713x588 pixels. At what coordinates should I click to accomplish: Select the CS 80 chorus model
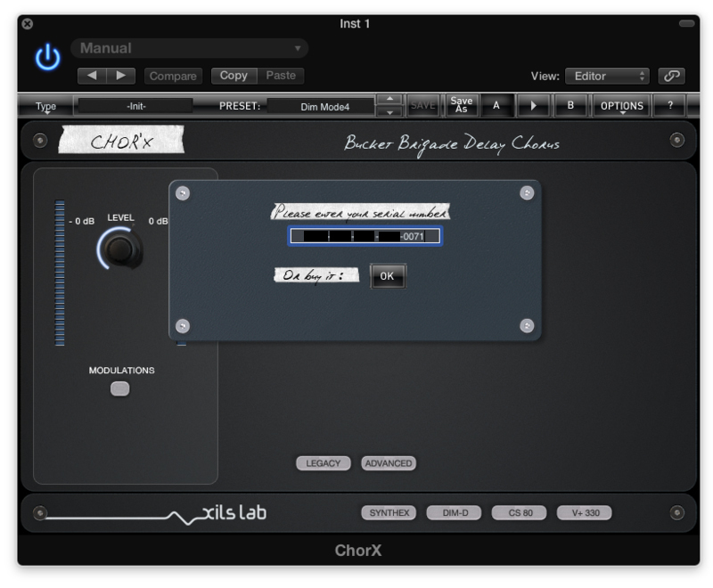(x=520, y=512)
